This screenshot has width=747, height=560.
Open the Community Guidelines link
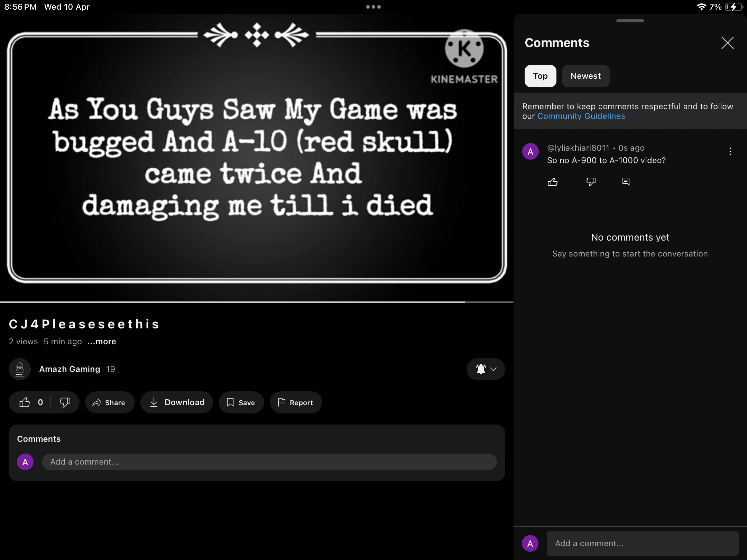coord(581,116)
